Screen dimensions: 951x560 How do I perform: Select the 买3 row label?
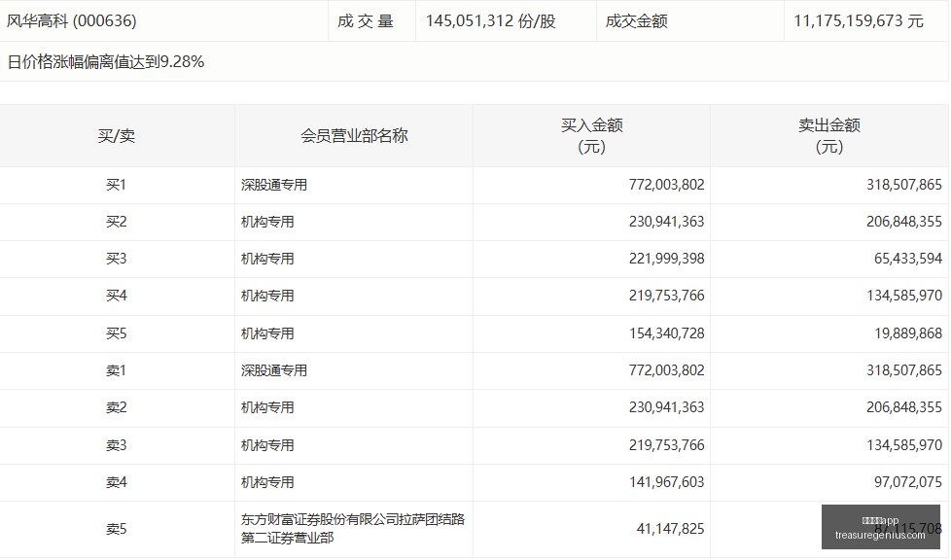117,259
